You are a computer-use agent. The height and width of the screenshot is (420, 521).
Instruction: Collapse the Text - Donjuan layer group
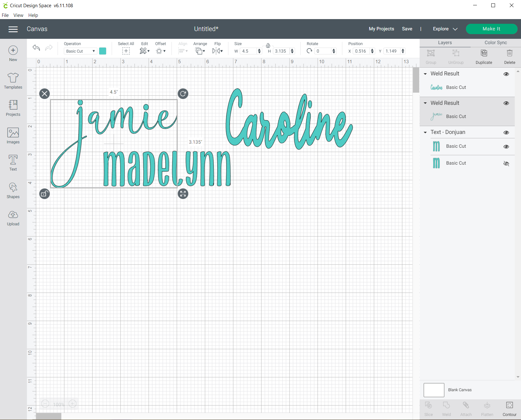tap(425, 132)
